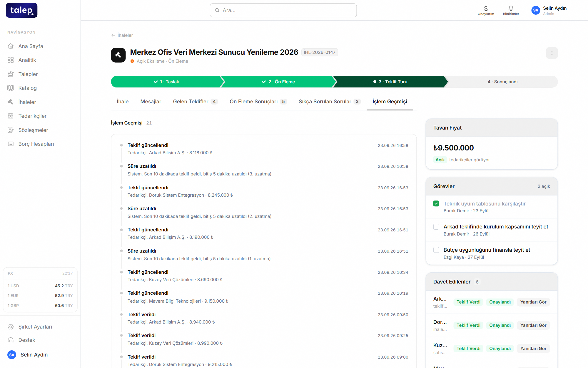Open Sıkça Sorulan Sorular tab
The height and width of the screenshot is (368, 588).
click(x=330, y=102)
